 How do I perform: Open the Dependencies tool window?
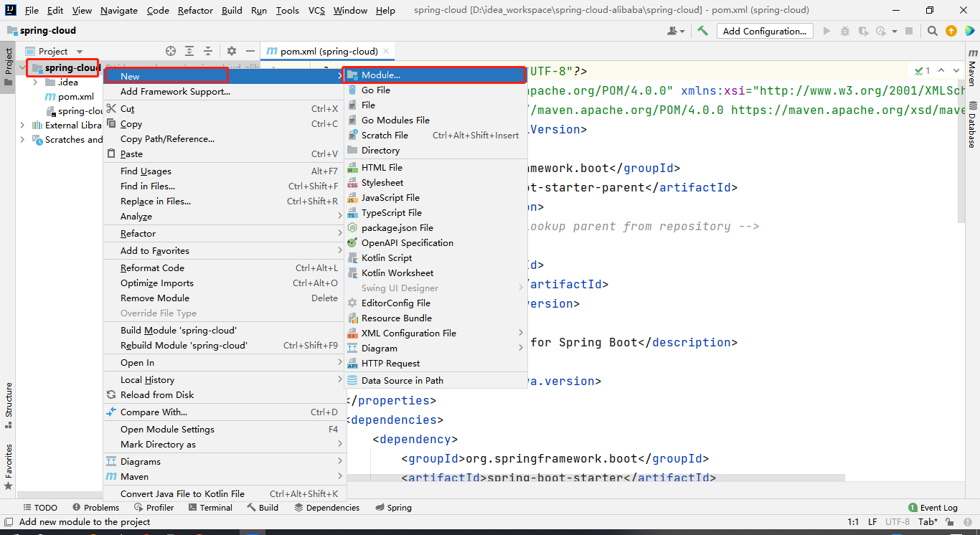(x=326, y=507)
